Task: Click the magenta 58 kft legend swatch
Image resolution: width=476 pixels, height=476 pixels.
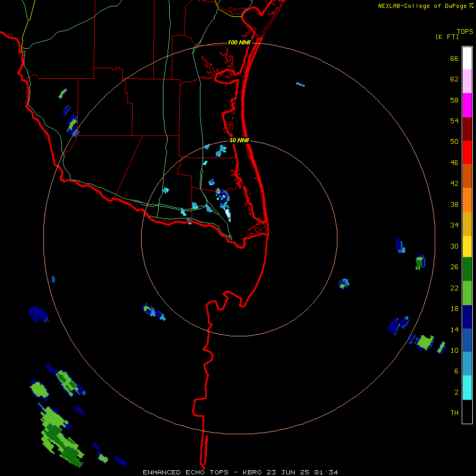Action: click(467, 105)
